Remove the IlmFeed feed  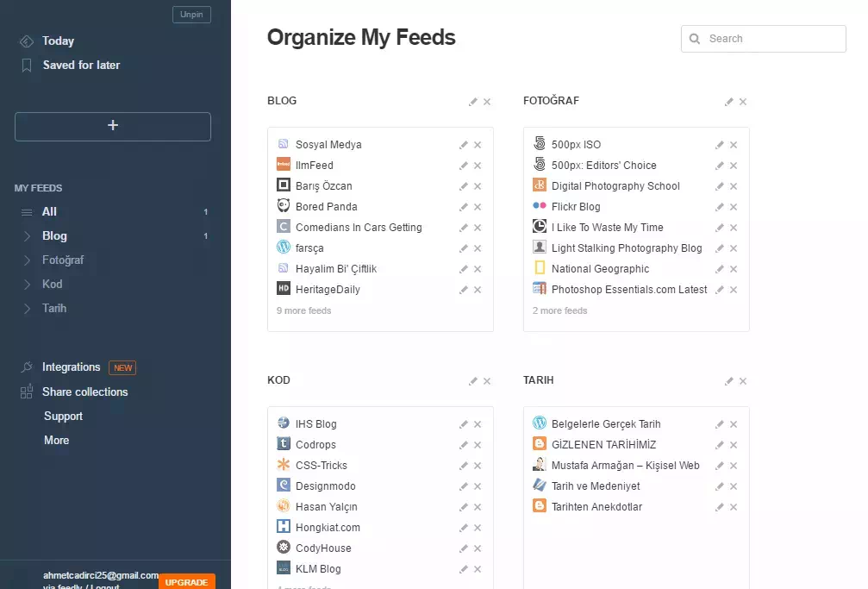pyautogui.click(x=478, y=166)
